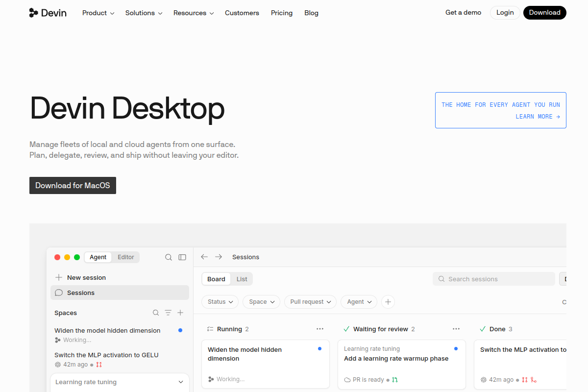Open the Widen the model hidden dimension card
The image size is (588, 392).
[266, 364]
